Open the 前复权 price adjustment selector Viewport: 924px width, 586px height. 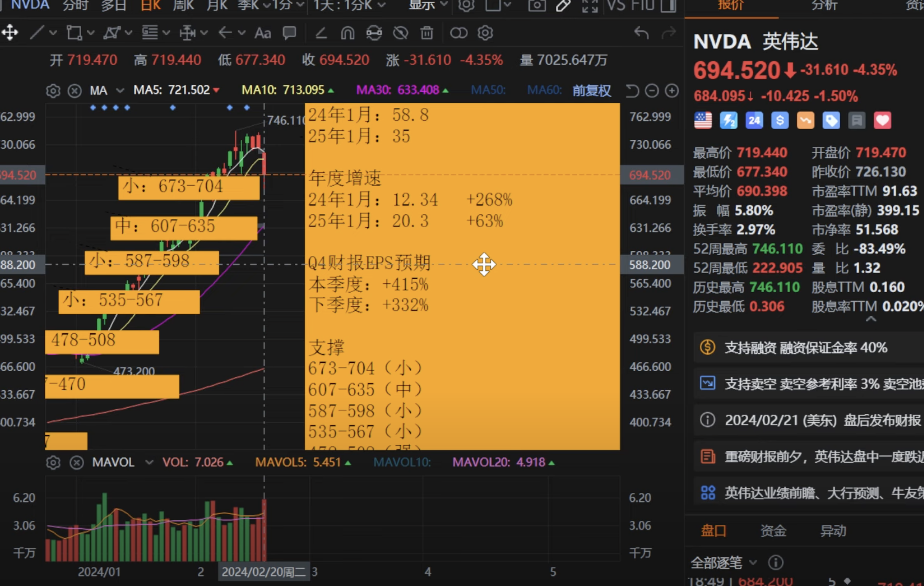[x=592, y=90]
